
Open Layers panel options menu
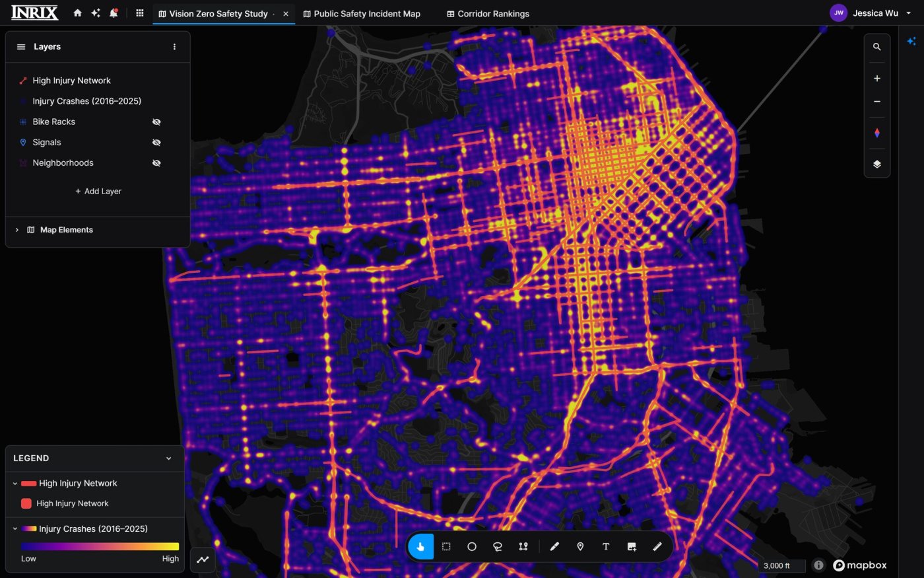point(174,47)
